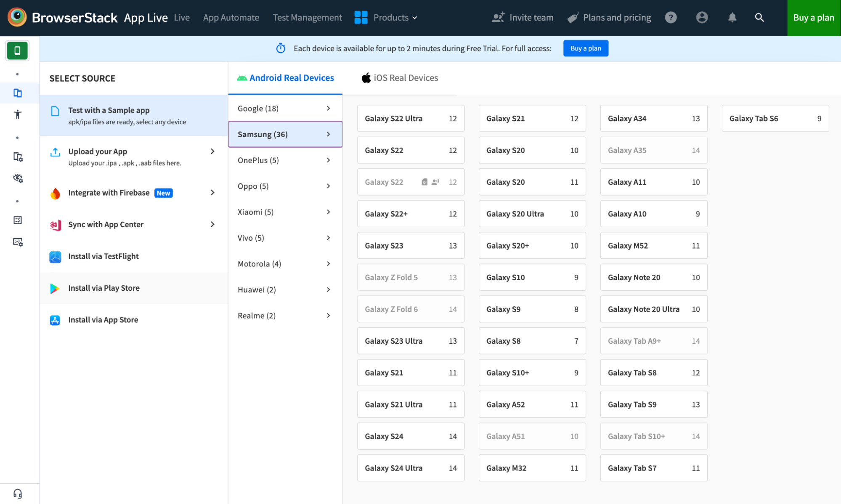841x504 pixels.
Task: Choose Galaxy S8 device
Action: [x=532, y=341]
